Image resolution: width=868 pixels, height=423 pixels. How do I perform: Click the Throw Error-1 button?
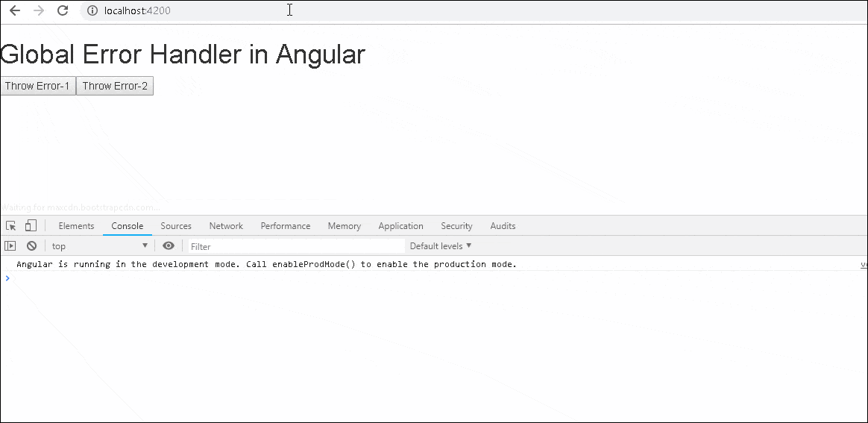pos(37,86)
